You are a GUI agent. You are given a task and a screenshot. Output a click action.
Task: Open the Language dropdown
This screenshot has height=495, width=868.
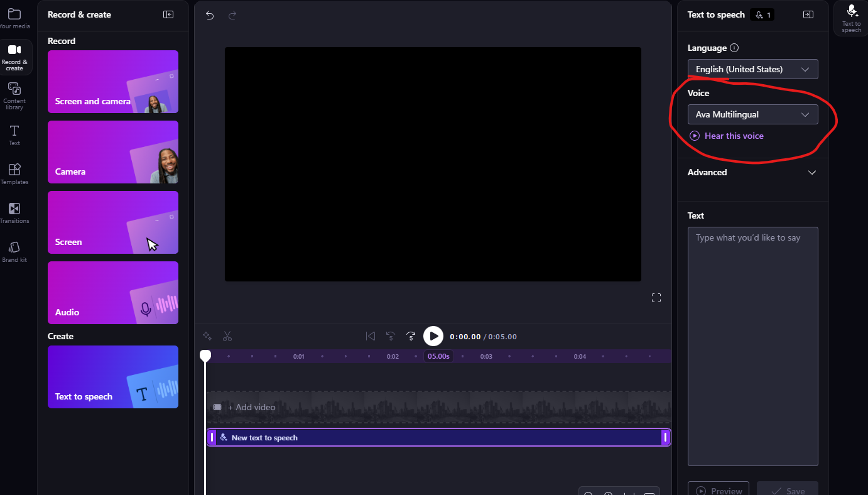(x=752, y=69)
